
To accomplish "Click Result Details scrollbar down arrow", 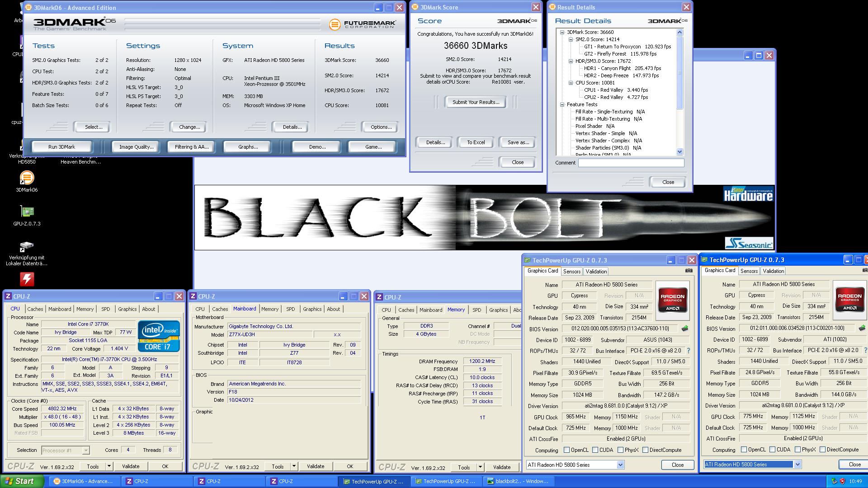I will click(x=679, y=152).
